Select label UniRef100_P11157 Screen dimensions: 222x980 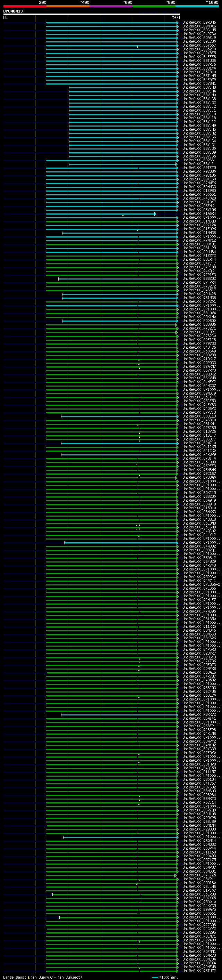tap(199, 772)
